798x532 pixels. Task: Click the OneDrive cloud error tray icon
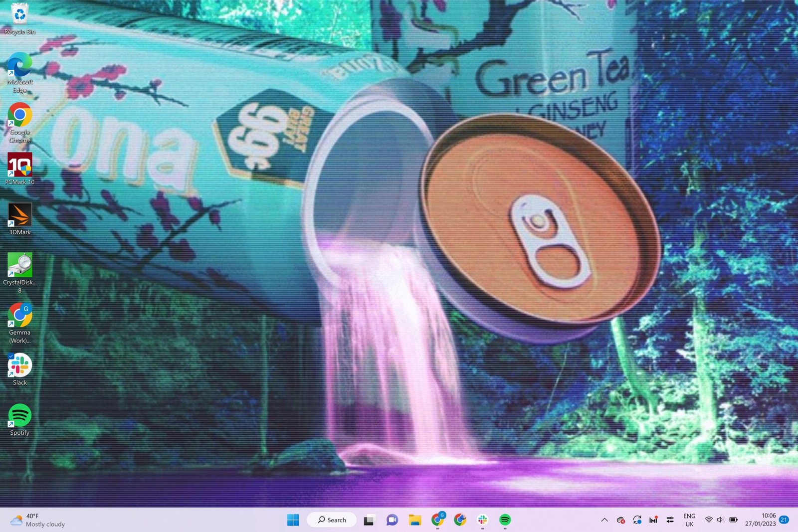(x=621, y=520)
